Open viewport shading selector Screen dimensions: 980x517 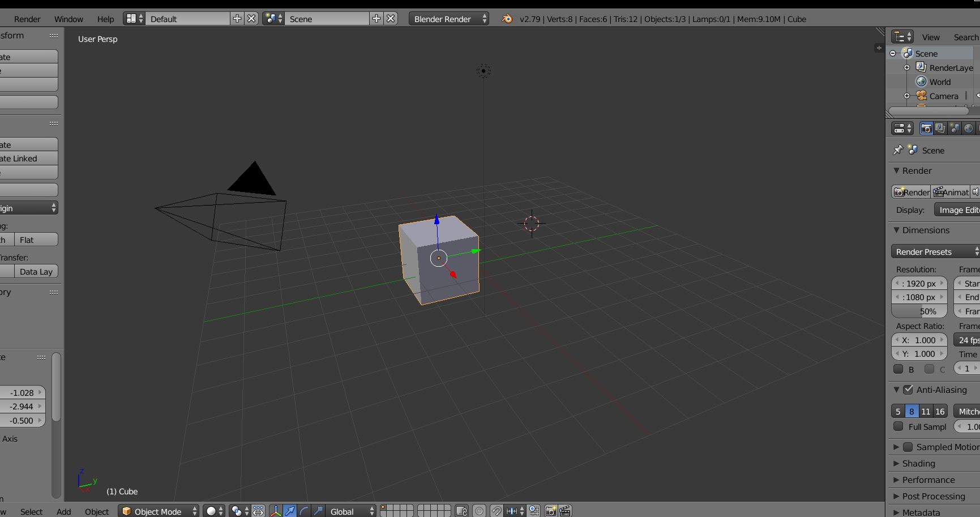(214, 511)
